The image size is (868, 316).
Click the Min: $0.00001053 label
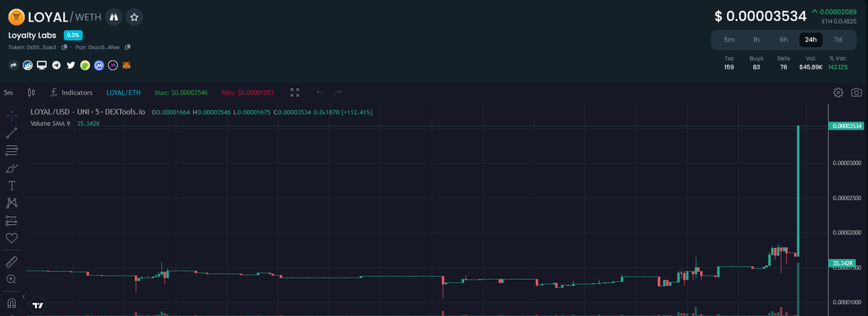(248, 93)
